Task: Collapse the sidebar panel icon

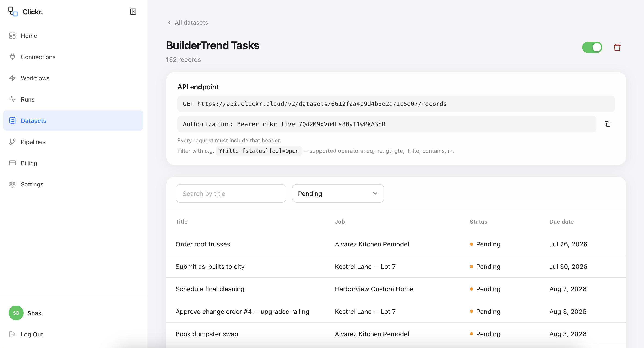Action: [133, 12]
